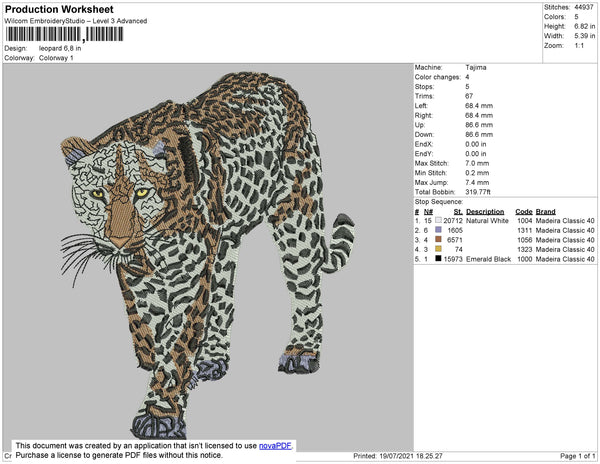600x464 pixels.
Task: Select the stitch count 20712 in row 1
Action: 453,221
